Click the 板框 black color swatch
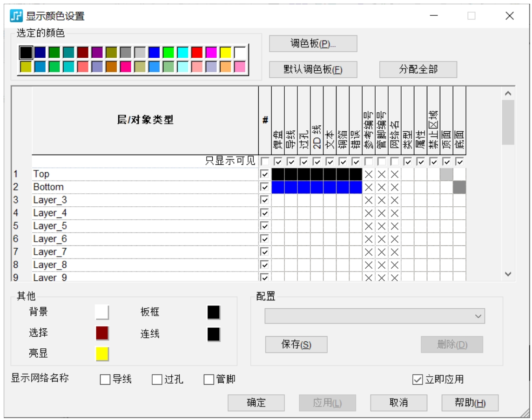This screenshot has height=420, width=532. pos(214,312)
